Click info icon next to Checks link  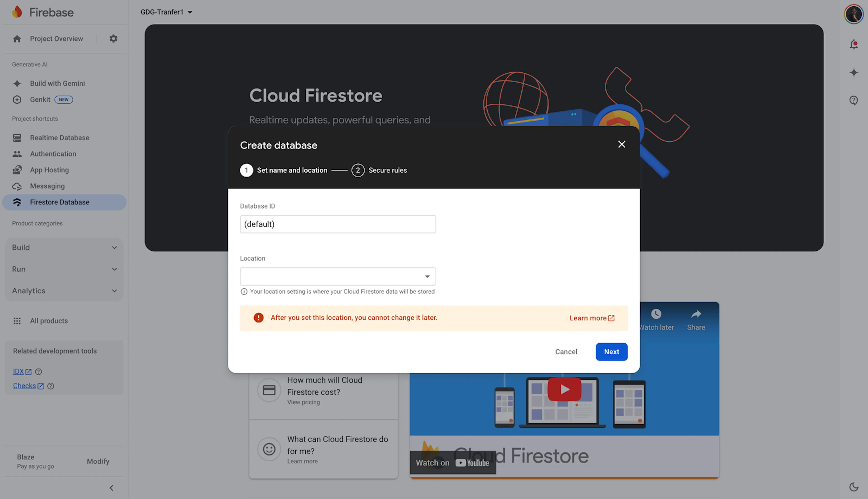(x=51, y=386)
